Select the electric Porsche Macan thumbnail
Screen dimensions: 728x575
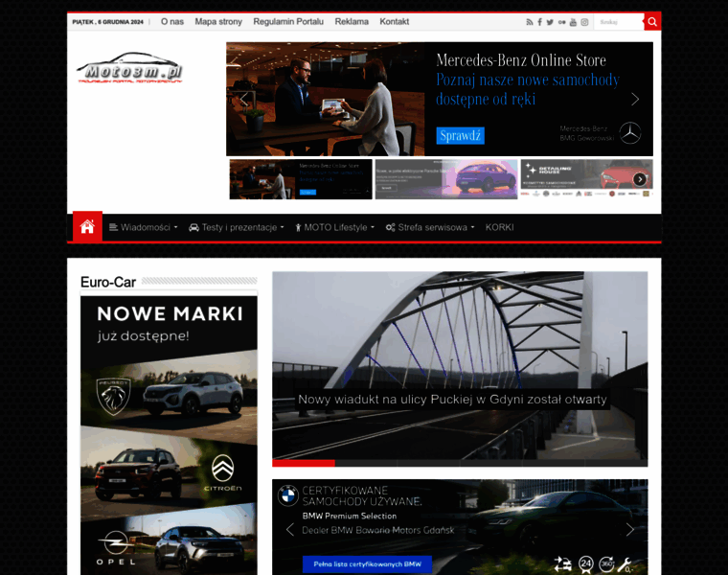pos(446,179)
